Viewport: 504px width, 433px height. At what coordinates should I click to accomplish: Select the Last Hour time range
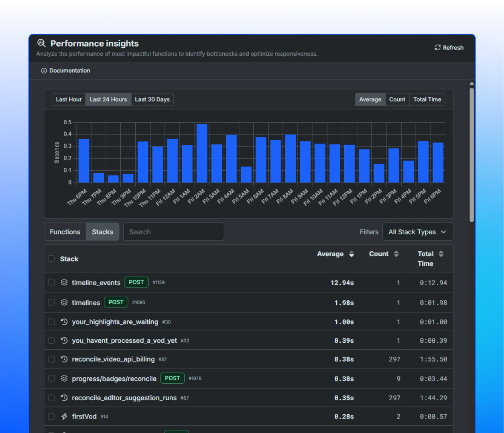(69, 99)
